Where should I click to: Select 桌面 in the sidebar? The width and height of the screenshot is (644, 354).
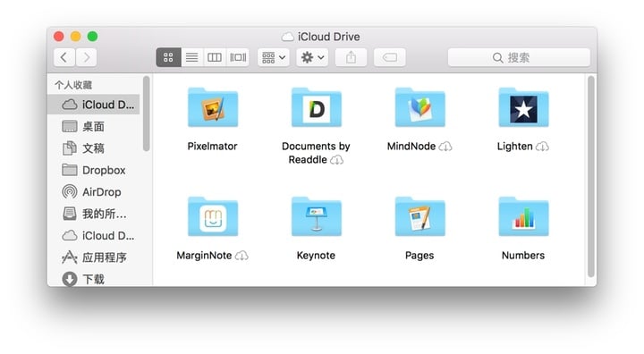click(x=94, y=126)
